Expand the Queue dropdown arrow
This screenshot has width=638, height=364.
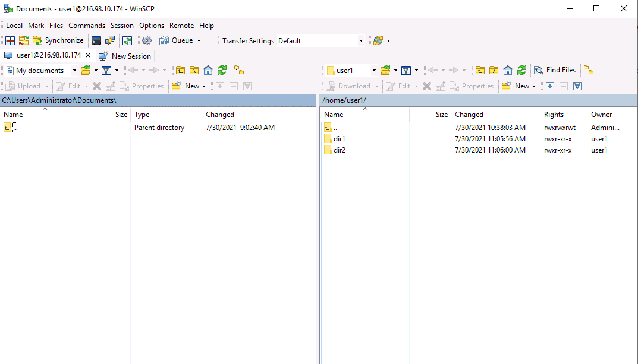click(199, 40)
